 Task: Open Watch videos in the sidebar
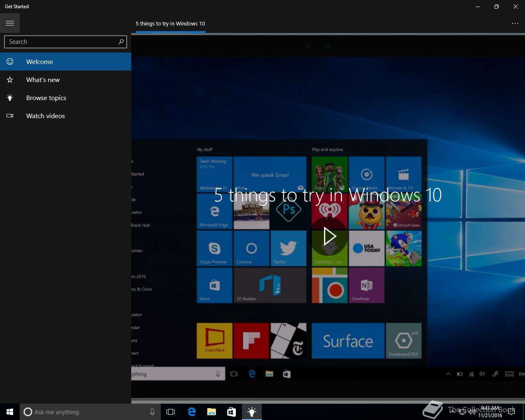pyautogui.click(x=66, y=116)
